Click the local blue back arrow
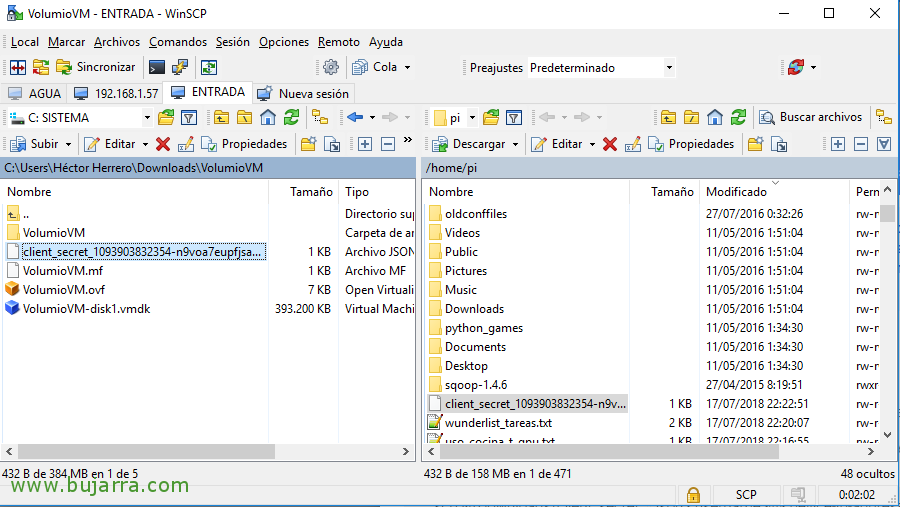900x507 pixels. tap(355, 118)
